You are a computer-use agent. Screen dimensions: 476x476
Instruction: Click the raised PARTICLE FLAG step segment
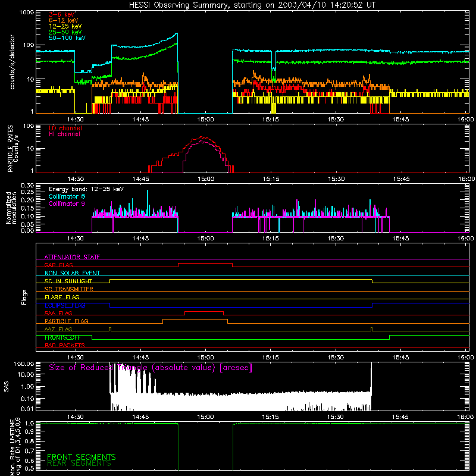click(195, 320)
